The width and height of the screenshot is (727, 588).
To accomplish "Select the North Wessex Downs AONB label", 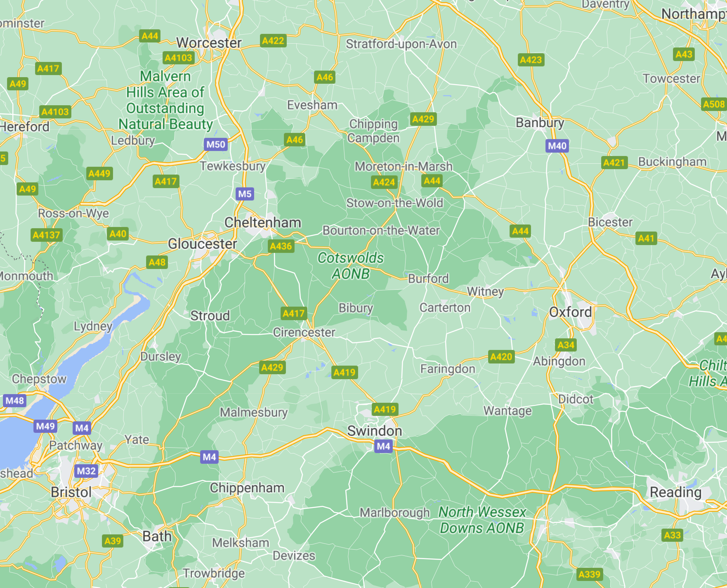I will coord(482,520).
